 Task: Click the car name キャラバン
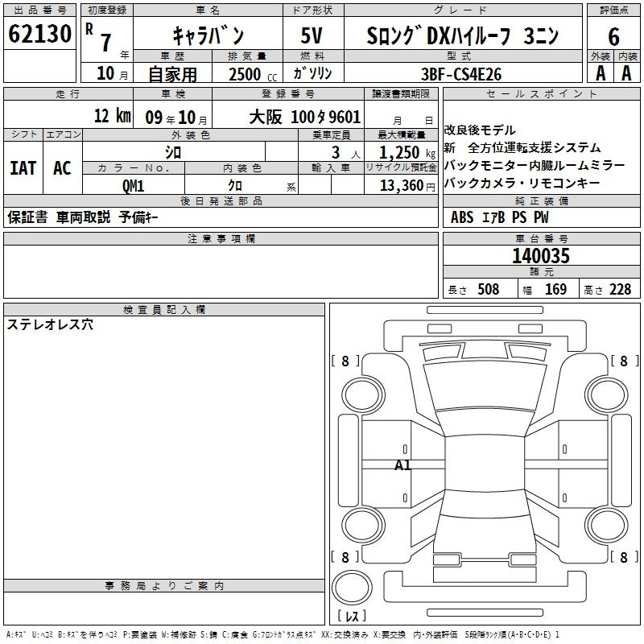pos(208,35)
